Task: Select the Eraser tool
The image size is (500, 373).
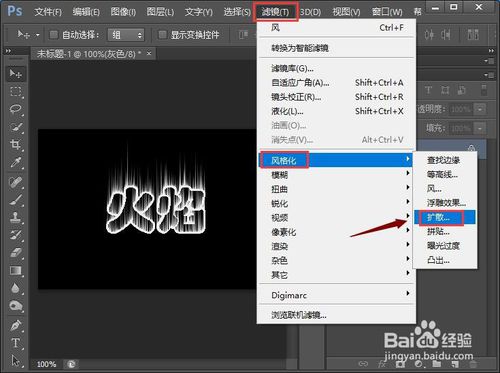Action: tap(15, 253)
